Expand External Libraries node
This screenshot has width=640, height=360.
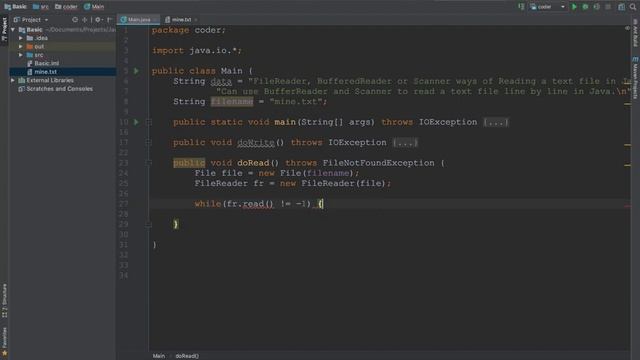point(13,80)
